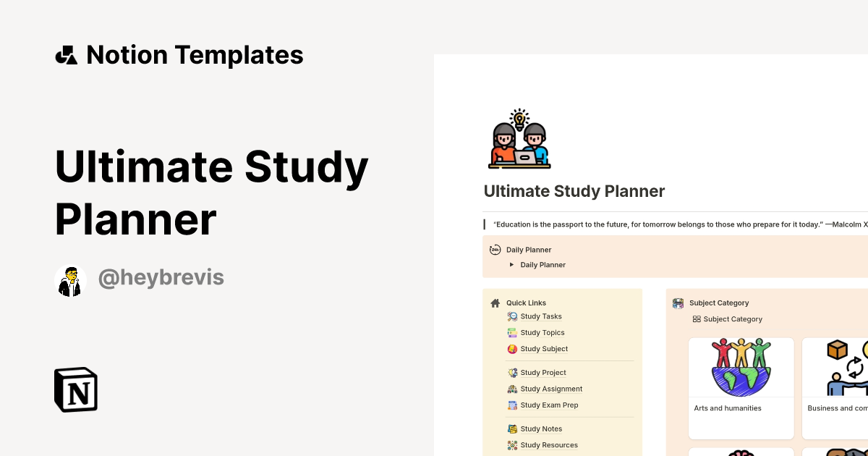Select the Study Topics books icon
The width and height of the screenshot is (868, 456).
(511, 332)
